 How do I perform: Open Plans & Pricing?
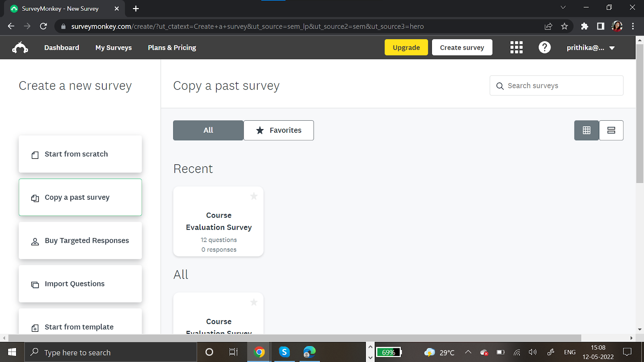pyautogui.click(x=172, y=47)
